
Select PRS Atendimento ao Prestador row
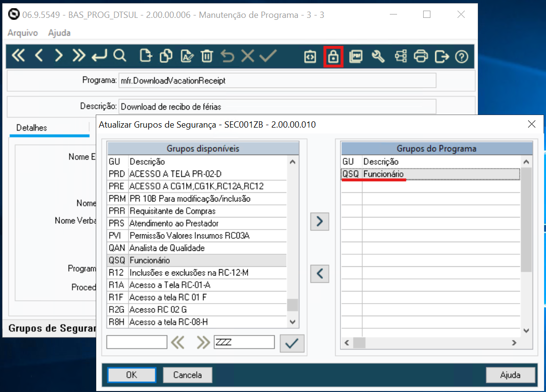(x=197, y=223)
